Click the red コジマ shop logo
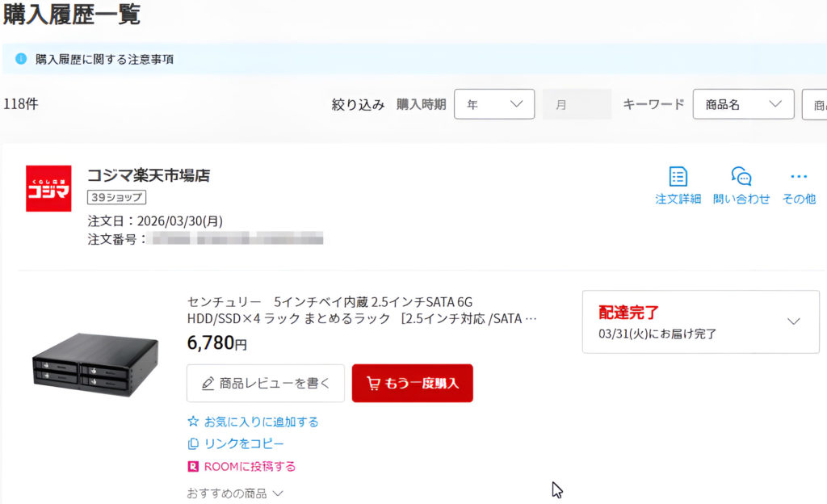The width and height of the screenshot is (827, 504). coord(48,189)
